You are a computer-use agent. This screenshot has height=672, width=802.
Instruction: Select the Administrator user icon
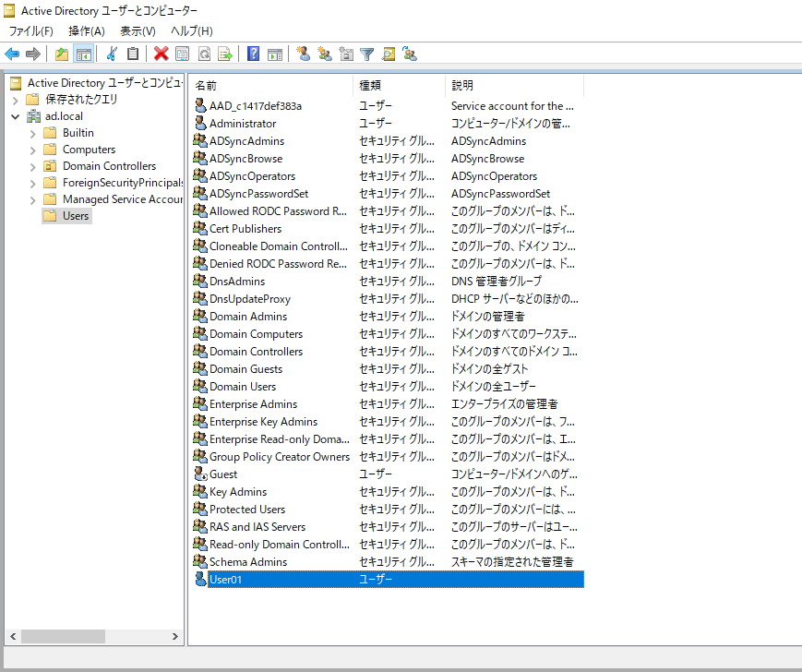click(x=200, y=123)
